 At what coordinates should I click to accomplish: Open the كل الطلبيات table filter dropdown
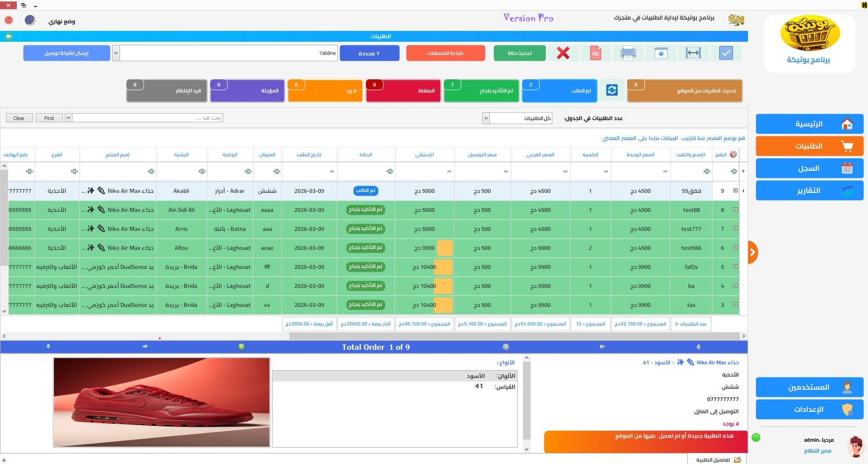click(486, 118)
